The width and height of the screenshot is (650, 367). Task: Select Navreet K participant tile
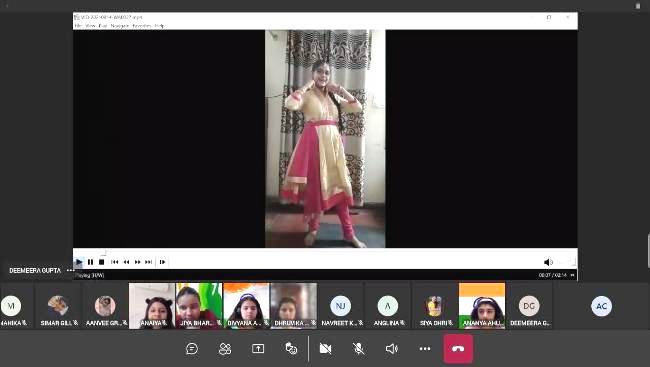(341, 306)
